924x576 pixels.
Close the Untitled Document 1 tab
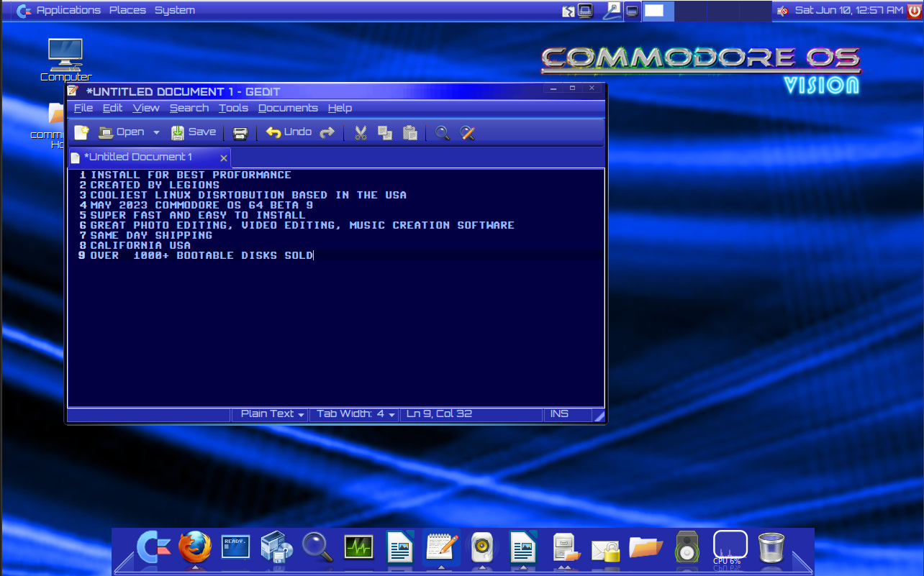223,157
